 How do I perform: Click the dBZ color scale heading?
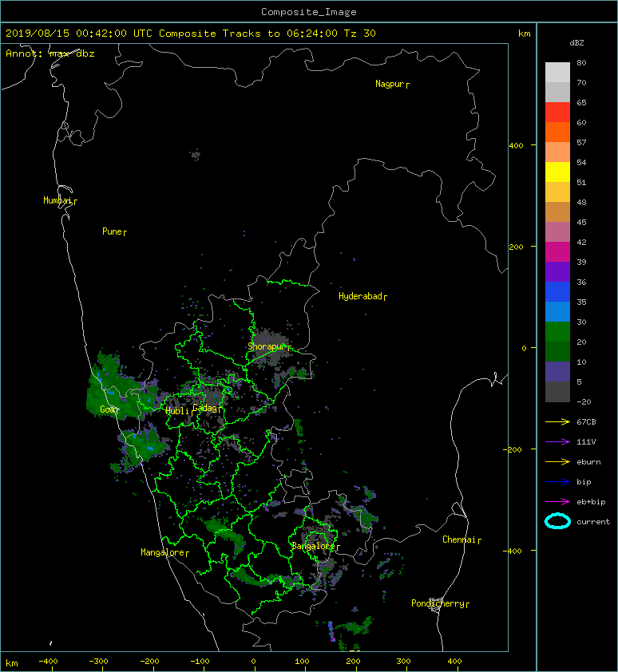click(x=576, y=43)
